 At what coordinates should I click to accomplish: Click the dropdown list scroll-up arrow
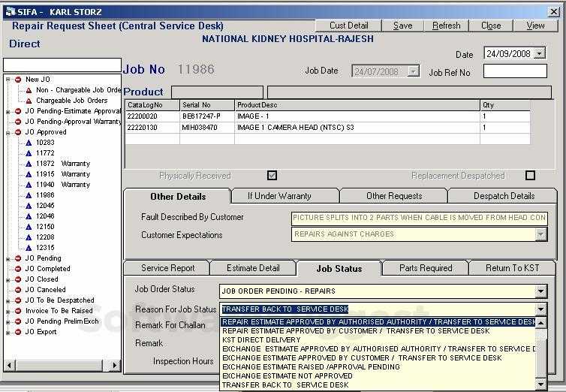[540, 323]
